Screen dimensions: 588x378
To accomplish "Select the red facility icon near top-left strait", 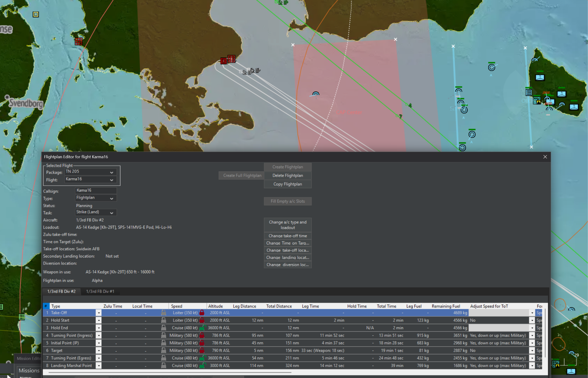I will 79,42.
